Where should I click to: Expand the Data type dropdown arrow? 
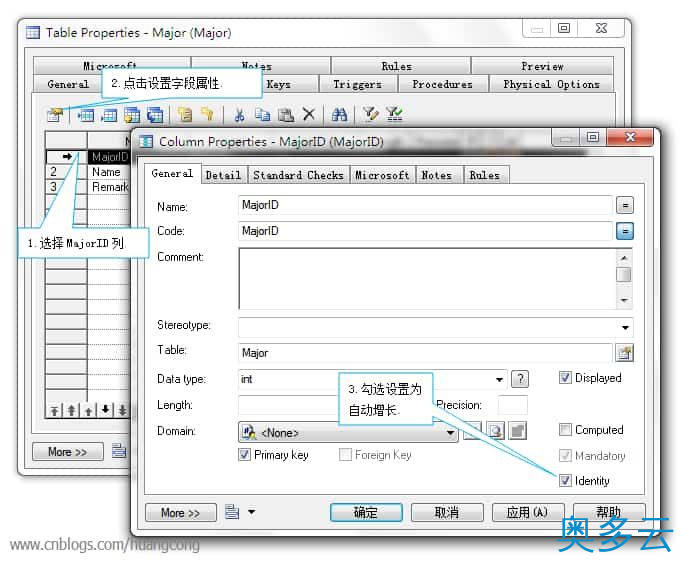click(x=499, y=379)
